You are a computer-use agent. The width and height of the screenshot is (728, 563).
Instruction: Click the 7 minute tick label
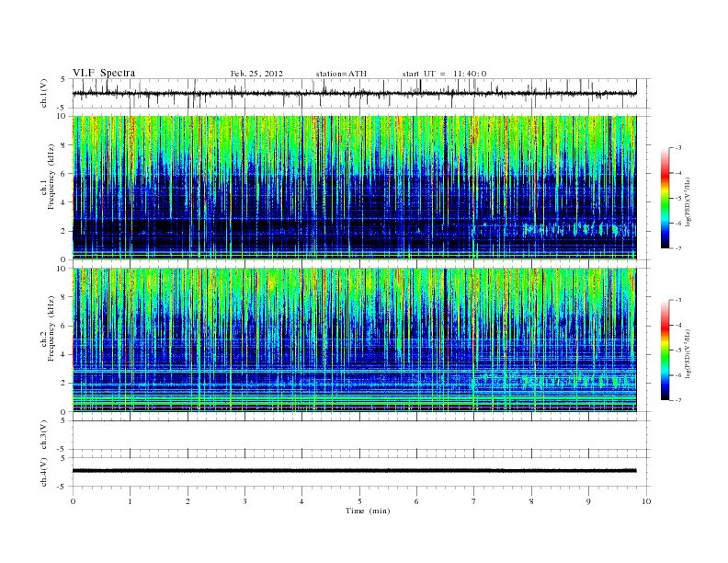(474, 501)
